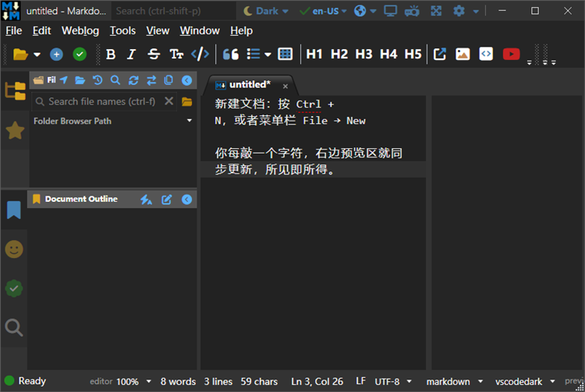The width and height of the screenshot is (585, 392).
Task: Apply H4 heading
Action: pos(388,55)
